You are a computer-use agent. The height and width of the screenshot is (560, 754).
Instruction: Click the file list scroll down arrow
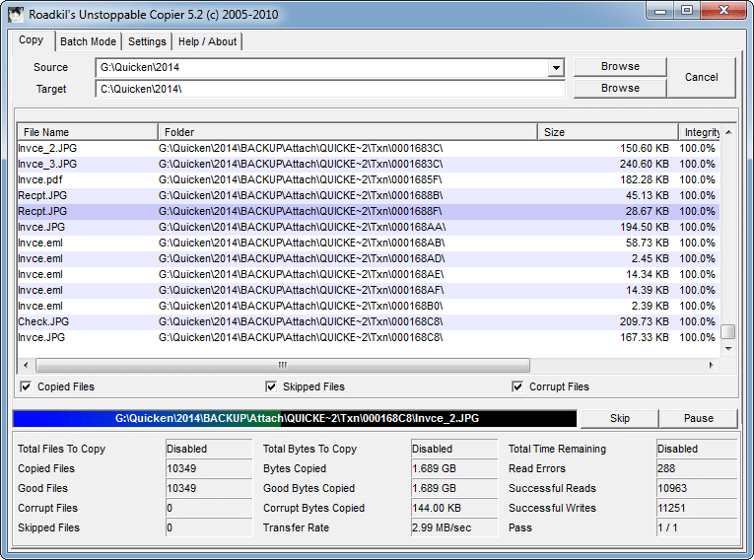point(728,348)
